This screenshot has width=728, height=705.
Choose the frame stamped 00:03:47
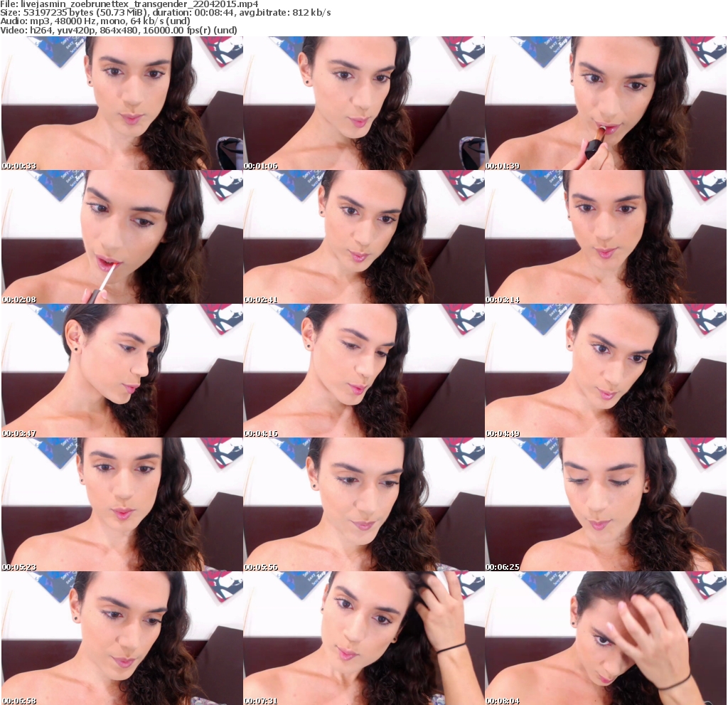(x=122, y=371)
